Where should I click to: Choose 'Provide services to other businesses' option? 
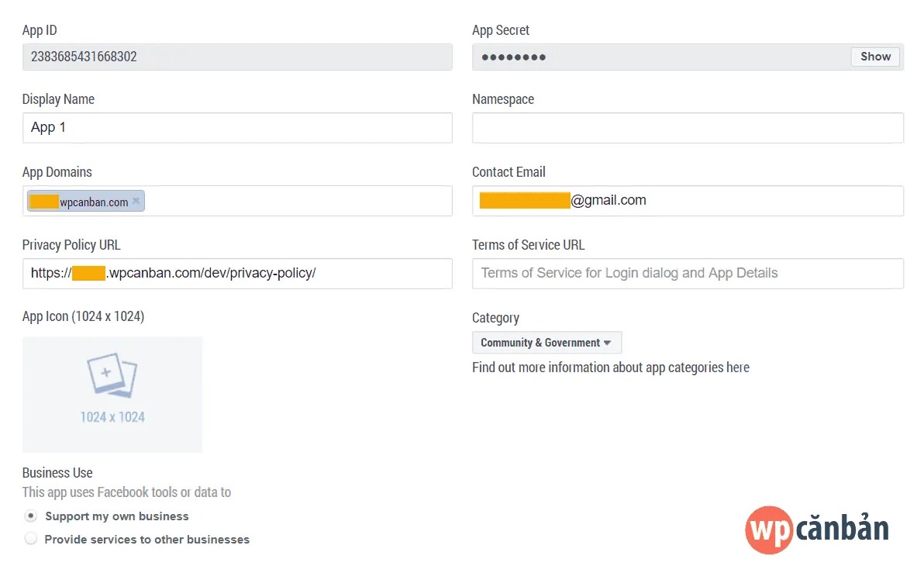(31, 539)
